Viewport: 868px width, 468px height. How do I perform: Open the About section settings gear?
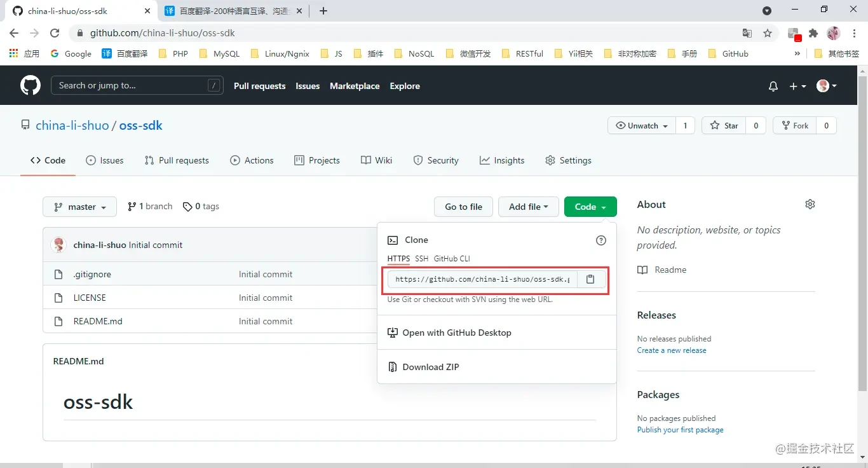coord(810,204)
